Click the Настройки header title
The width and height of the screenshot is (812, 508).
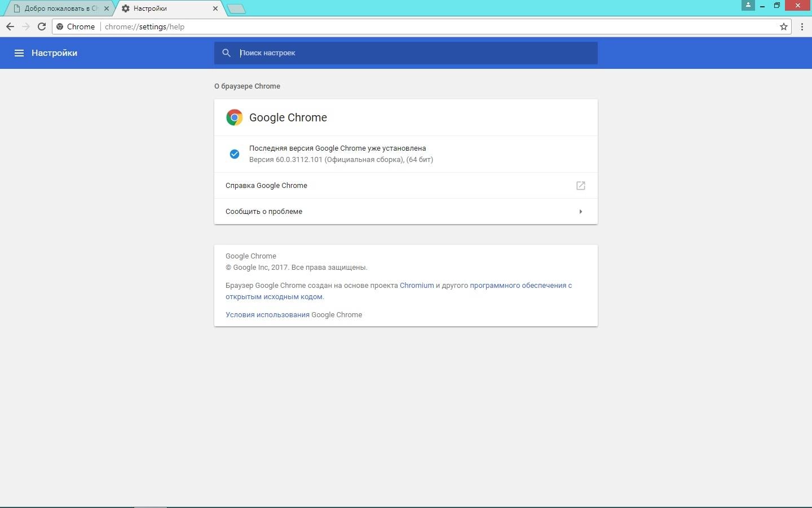(x=54, y=53)
